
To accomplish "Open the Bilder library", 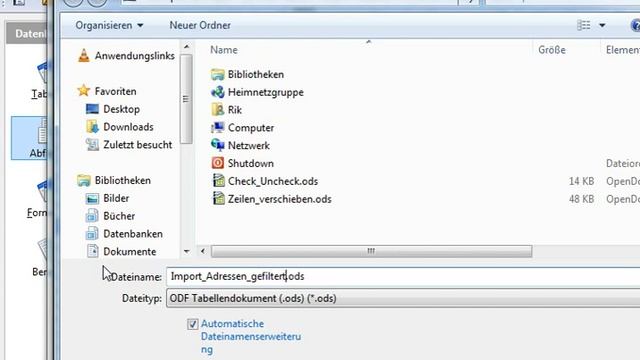I will 116,198.
